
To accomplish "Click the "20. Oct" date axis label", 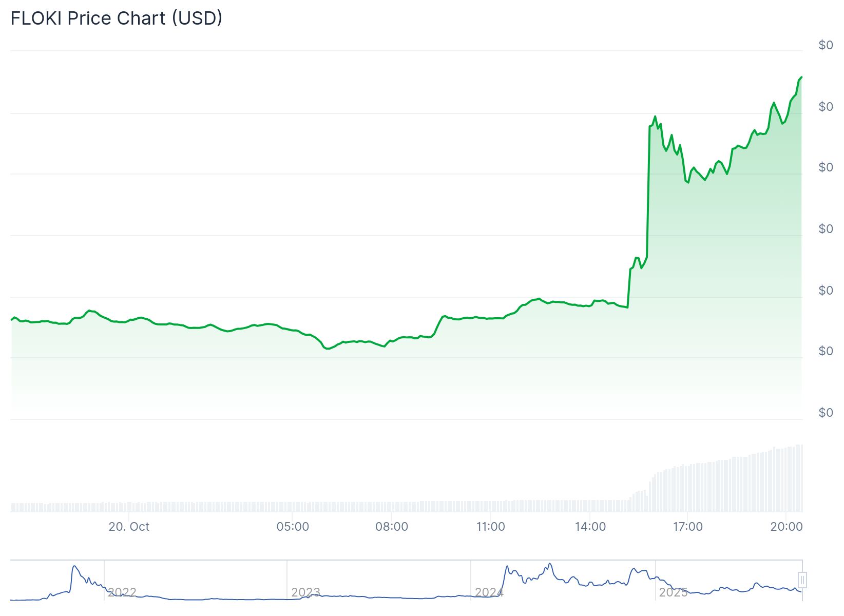I will pos(129,527).
